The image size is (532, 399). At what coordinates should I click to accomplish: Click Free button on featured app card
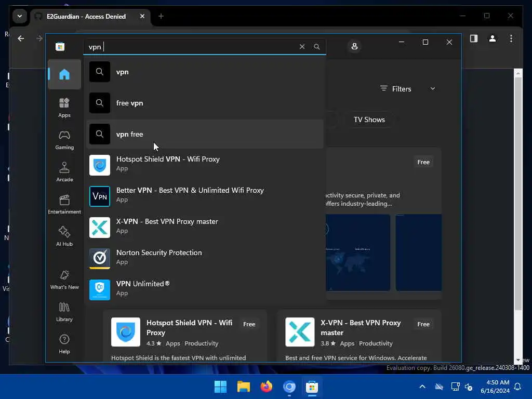423,162
